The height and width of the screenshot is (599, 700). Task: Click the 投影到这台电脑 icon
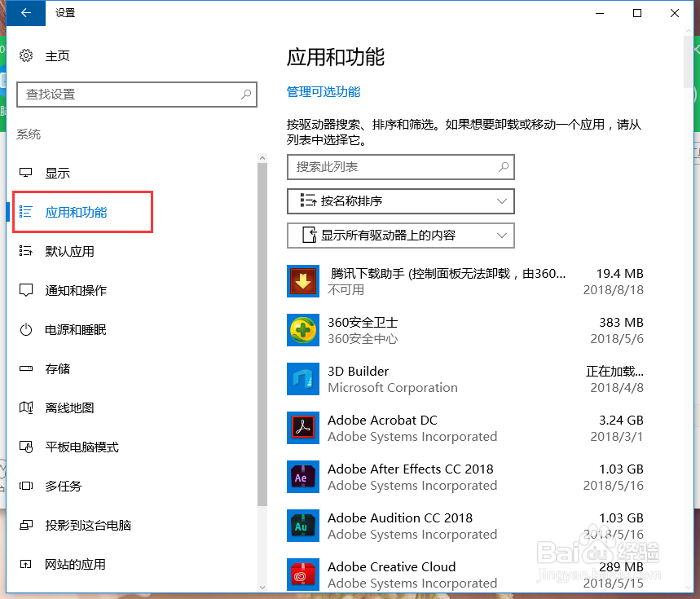tap(26, 525)
